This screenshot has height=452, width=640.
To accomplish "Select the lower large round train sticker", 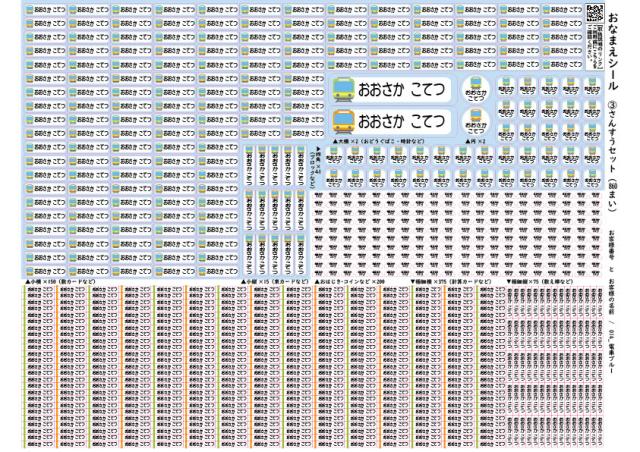I will [x=476, y=122].
